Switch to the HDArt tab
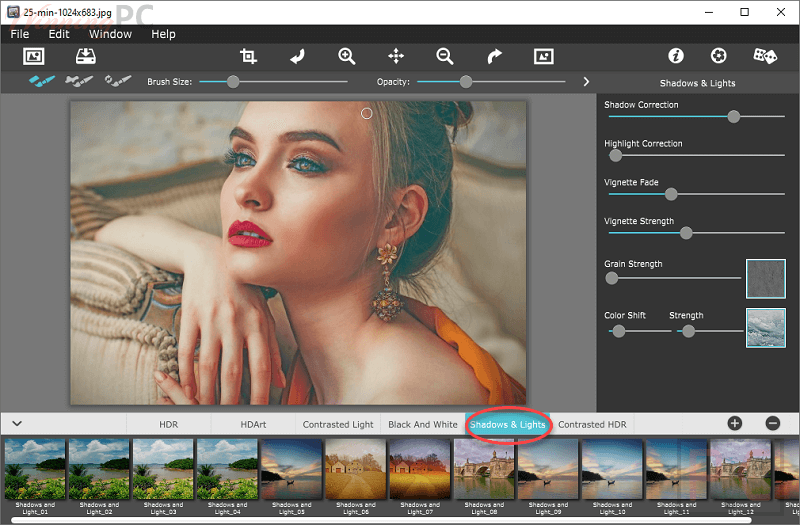The height and width of the screenshot is (525, 800). (x=253, y=424)
